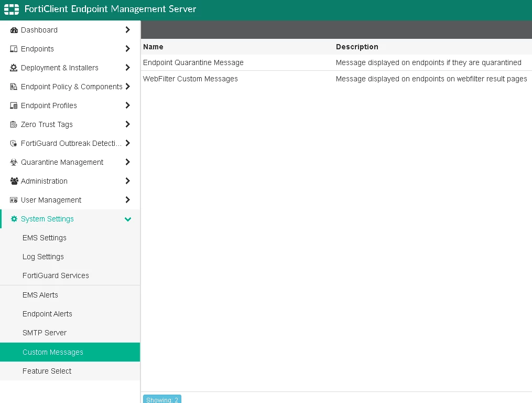The width and height of the screenshot is (532, 403).
Task: Expand the Zero Trust Tags chevron
Action: [127, 124]
